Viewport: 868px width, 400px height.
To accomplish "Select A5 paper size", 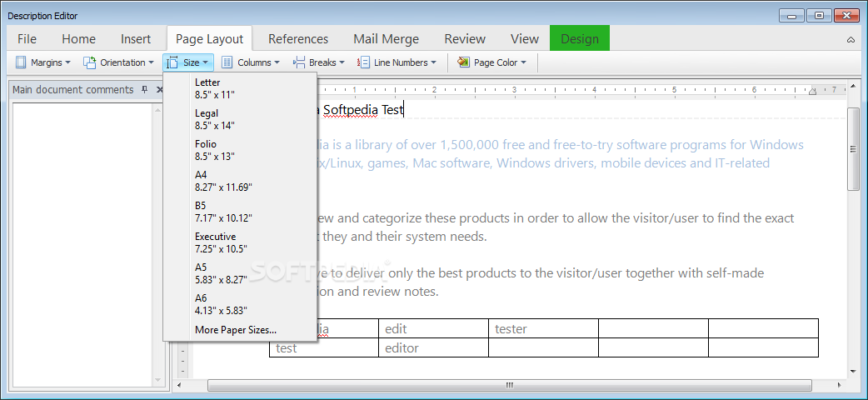I will pyautogui.click(x=240, y=273).
